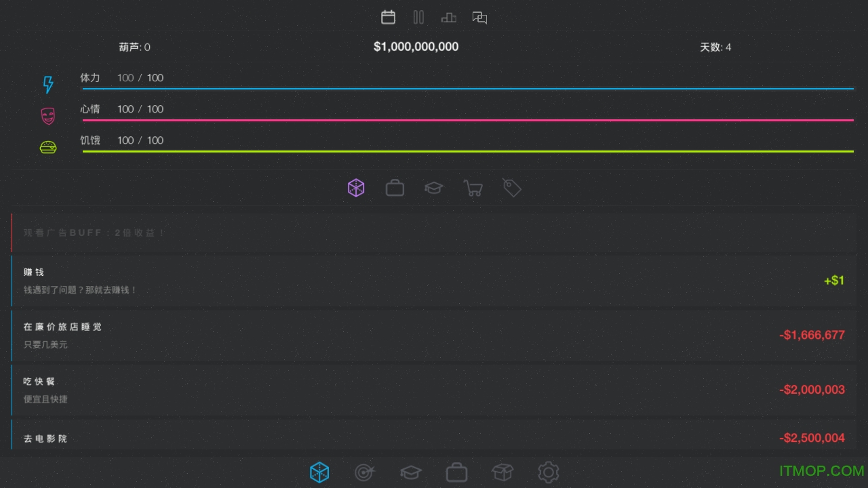Tap 赚钱 to earn +$1
The width and height of the screenshot is (868, 488).
(x=434, y=281)
